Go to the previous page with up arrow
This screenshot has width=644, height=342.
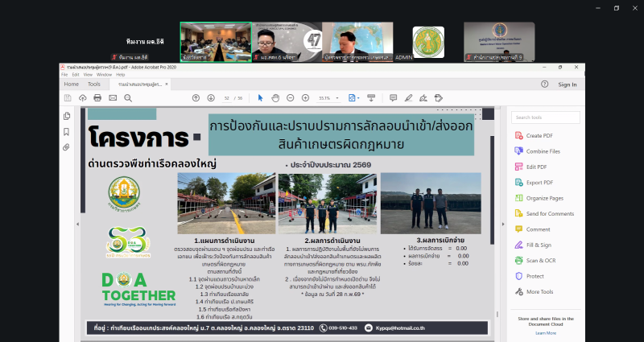(x=196, y=97)
